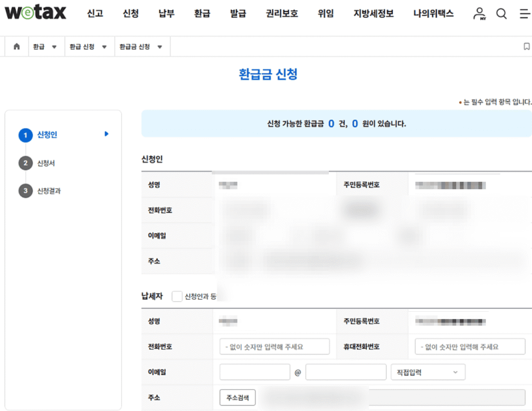Screen dimensions: 532x411
Task: Click the search magnifier icon
Action: tap(501, 14)
